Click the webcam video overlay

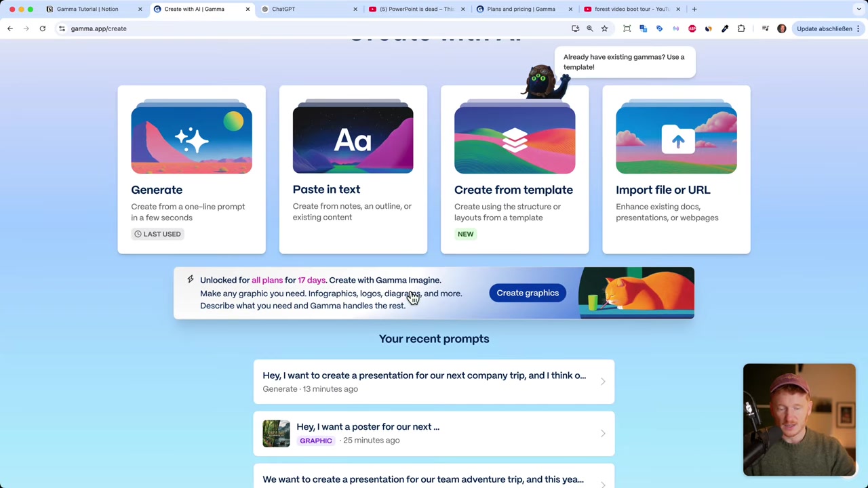click(x=799, y=420)
